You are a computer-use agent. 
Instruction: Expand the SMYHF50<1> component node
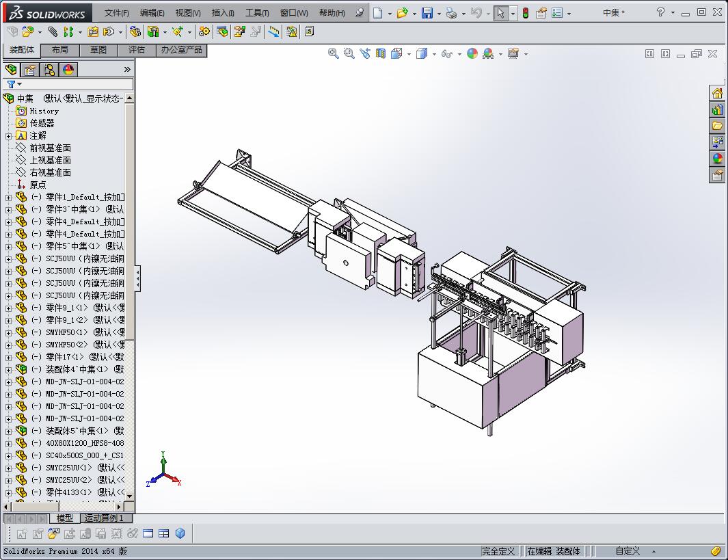[x=8, y=333]
